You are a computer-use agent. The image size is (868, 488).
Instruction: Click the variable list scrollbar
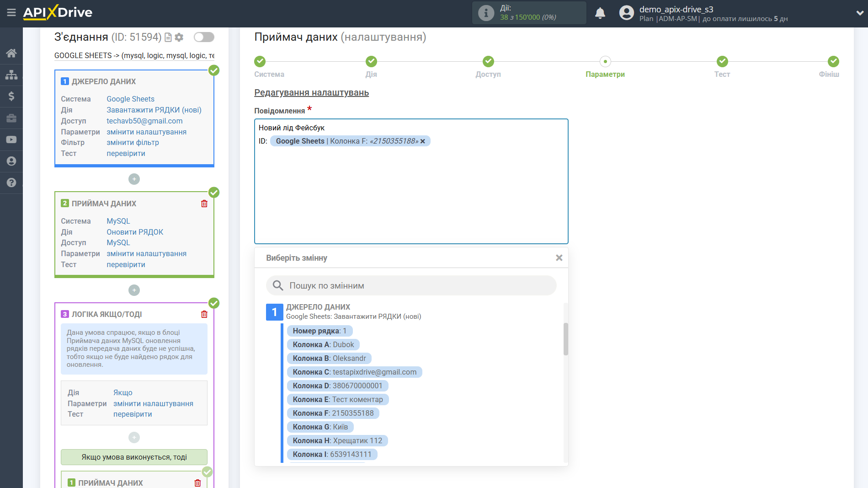566,339
